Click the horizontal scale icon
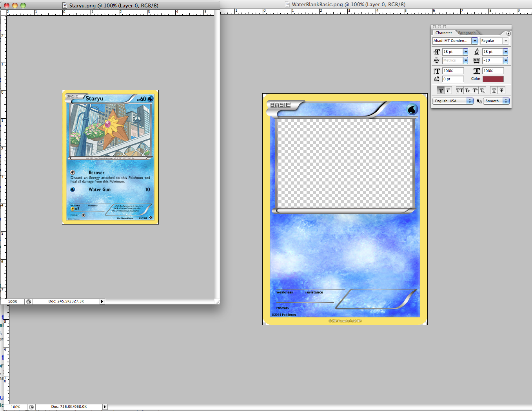This screenshot has width=532, height=411. (477, 71)
